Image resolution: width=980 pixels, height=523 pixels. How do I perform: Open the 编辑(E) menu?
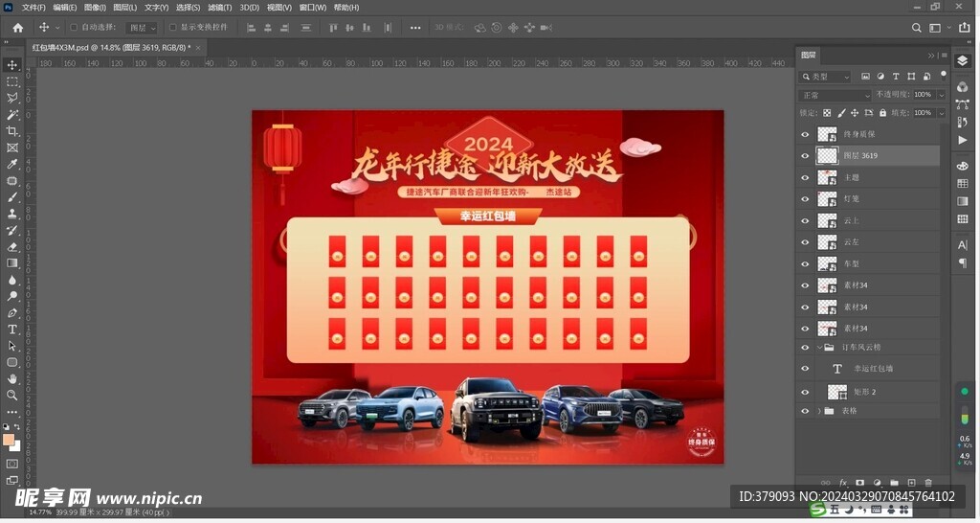(x=65, y=8)
